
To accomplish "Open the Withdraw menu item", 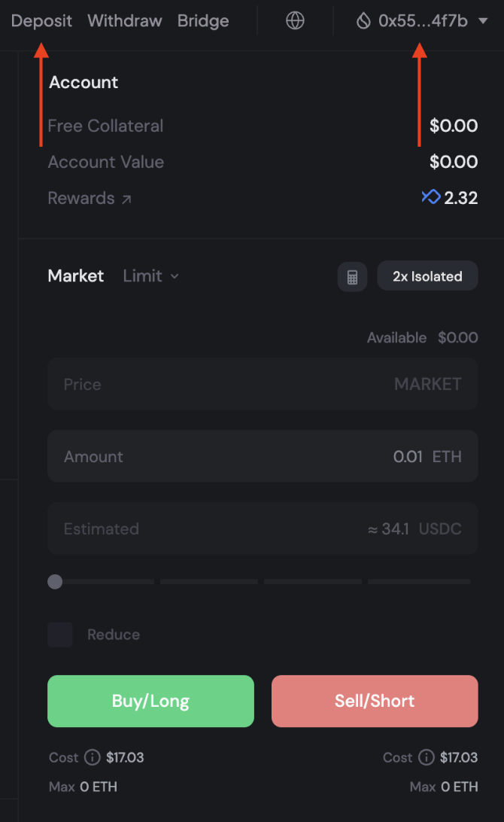I will 125,21.
